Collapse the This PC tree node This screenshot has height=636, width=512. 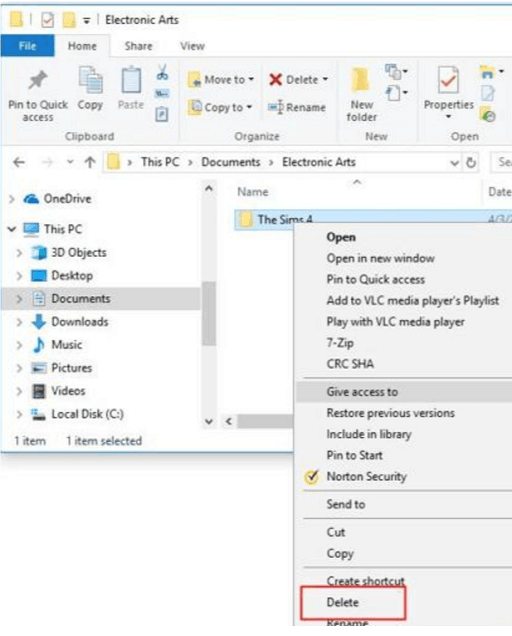click(x=12, y=229)
